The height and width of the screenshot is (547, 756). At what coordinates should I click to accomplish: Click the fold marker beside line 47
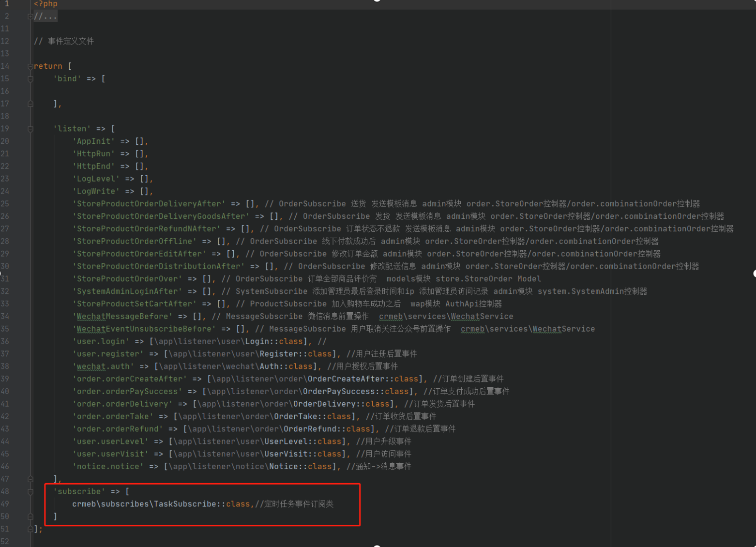(30, 479)
